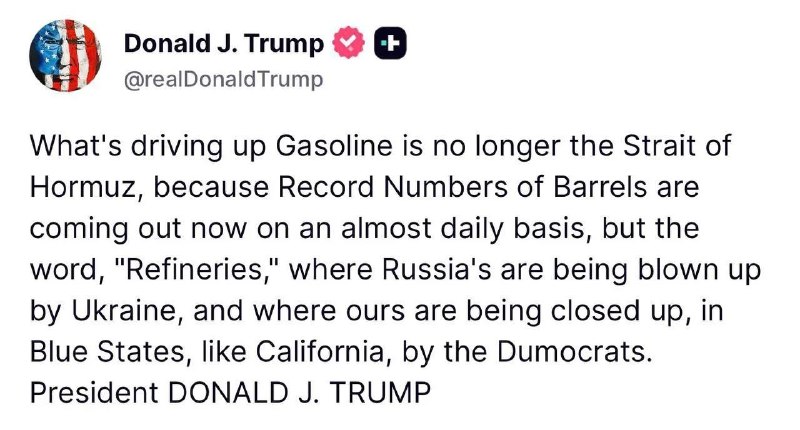The height and width of the screenshot is (430, 800).
Task: Open the flag-painted profile avatar
Action: (65, 56)
